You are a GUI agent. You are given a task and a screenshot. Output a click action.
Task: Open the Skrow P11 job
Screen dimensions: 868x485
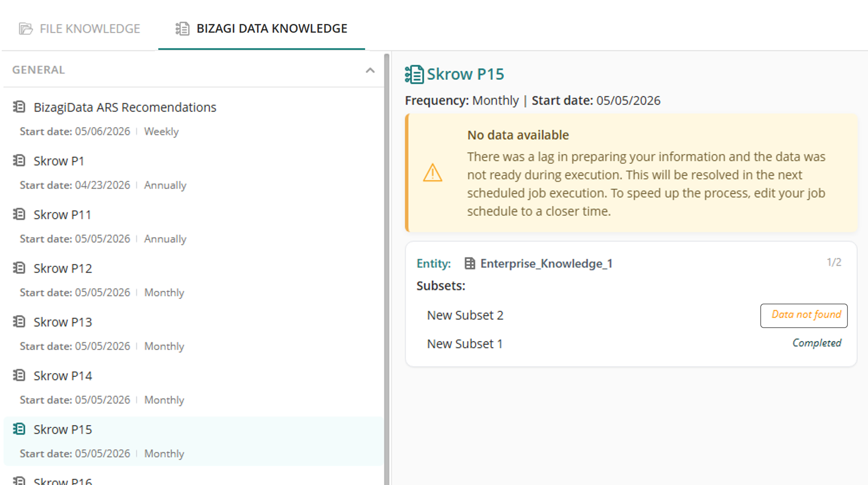(x=194, y=226)
